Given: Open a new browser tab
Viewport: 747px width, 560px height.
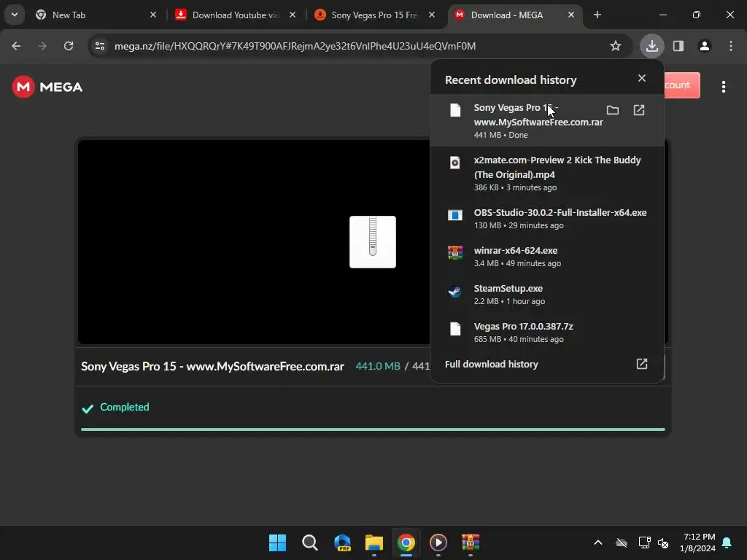Looking at the screenshot, I should pos(597,15).
